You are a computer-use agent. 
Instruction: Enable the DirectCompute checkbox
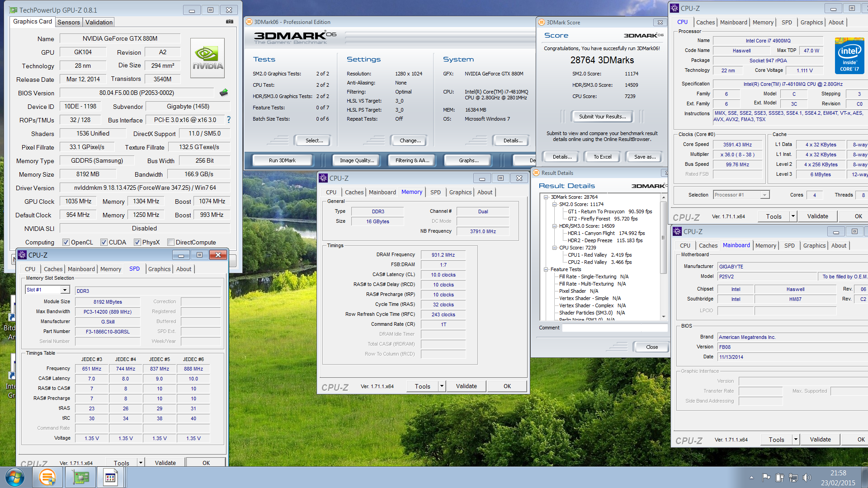point(171,242)
